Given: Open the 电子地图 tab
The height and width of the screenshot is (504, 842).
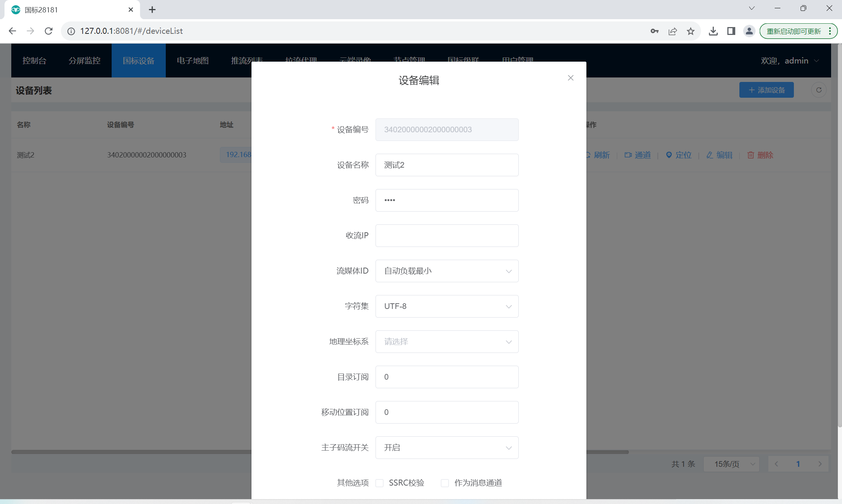Looking at the screenshot, I should click(x=192, y=61).
